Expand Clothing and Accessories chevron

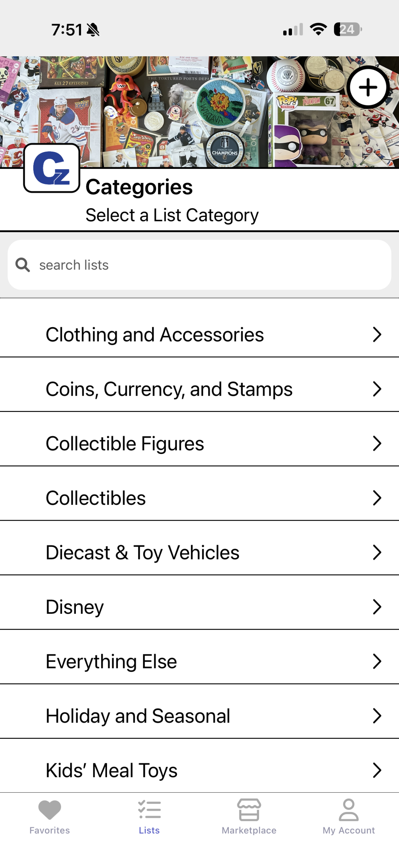point(377,335)
